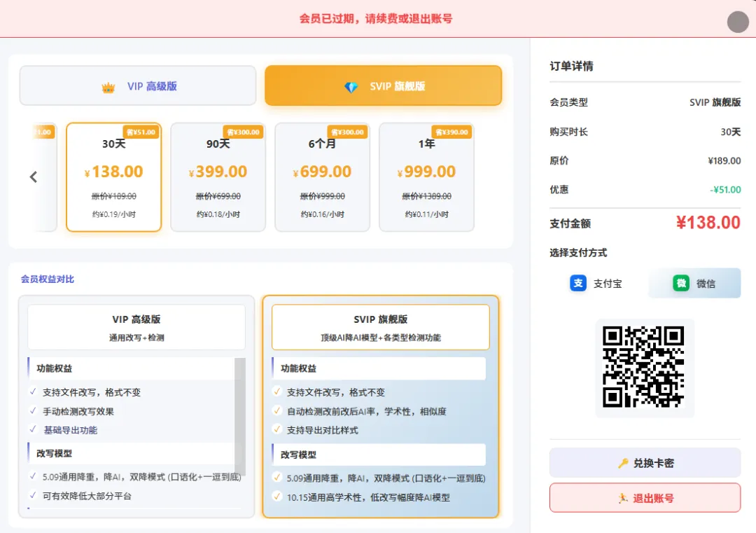Screen dimensions: 756x533
Task: Click the running figure icon on 退出账号
Action: 623,498
